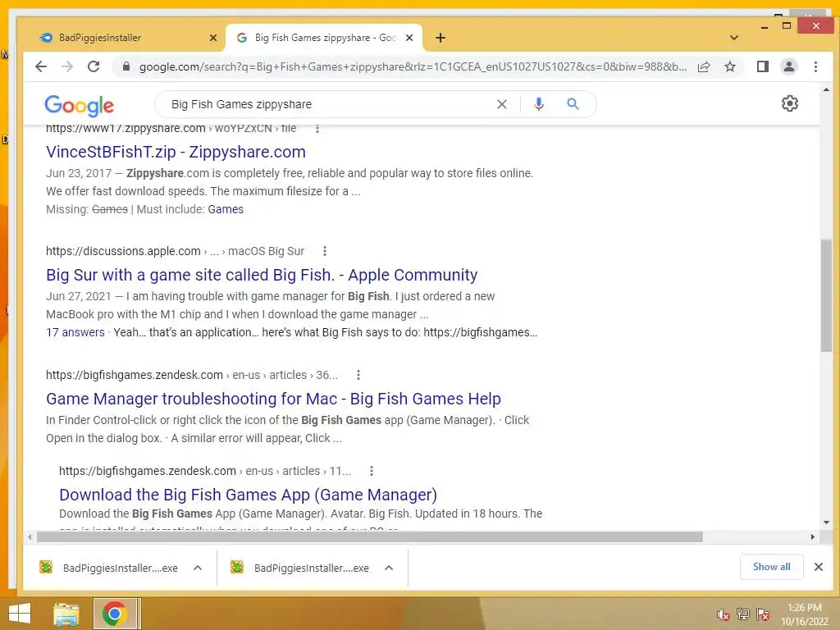This screenshot has height=630, width=840.
Task: Go to Google homepage via logo
Action: pos(80,105)
